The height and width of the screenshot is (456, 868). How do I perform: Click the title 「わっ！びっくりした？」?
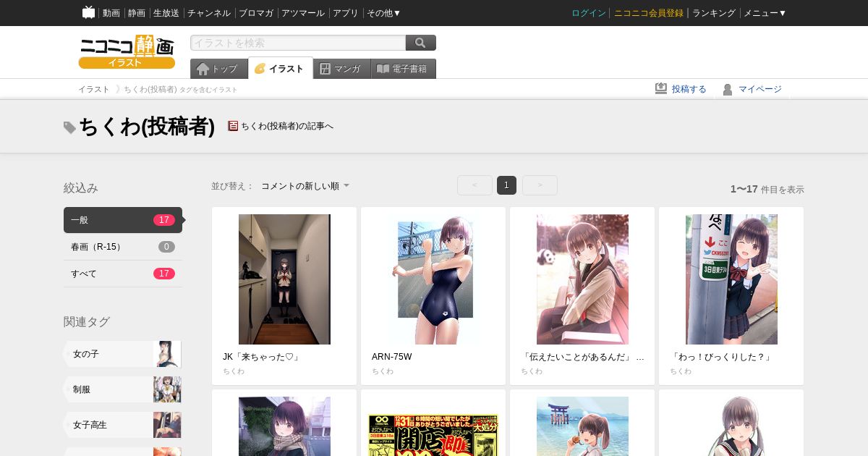coord(721,357)
